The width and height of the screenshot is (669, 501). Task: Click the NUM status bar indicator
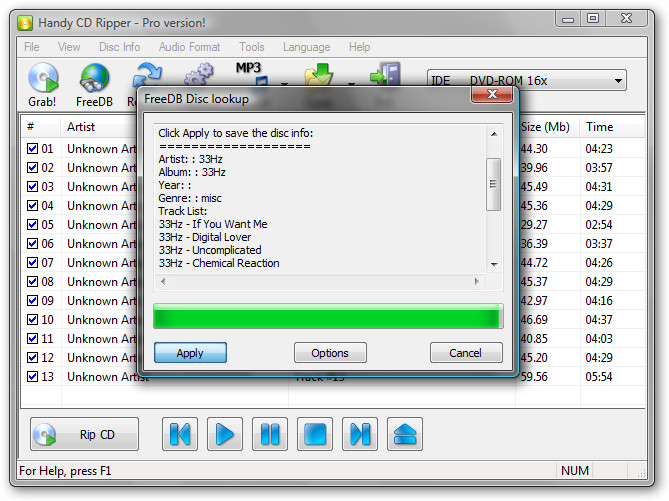pyautogui.click(x=575, y=471)
